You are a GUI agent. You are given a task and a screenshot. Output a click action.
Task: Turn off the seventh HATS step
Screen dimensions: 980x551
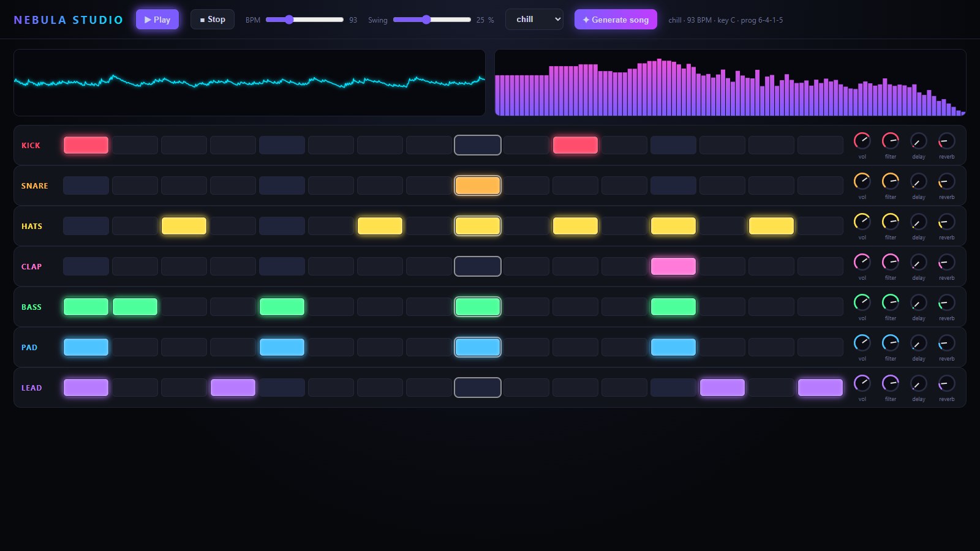380,226
